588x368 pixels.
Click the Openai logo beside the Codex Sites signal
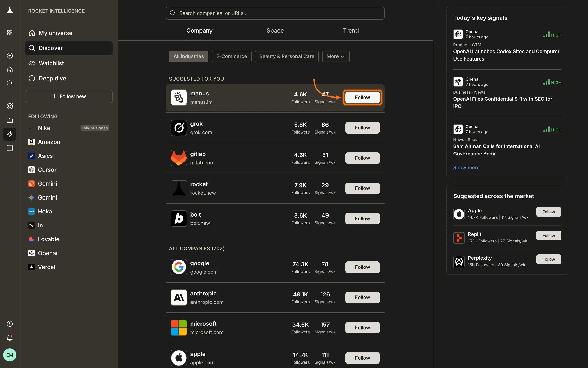458,34
